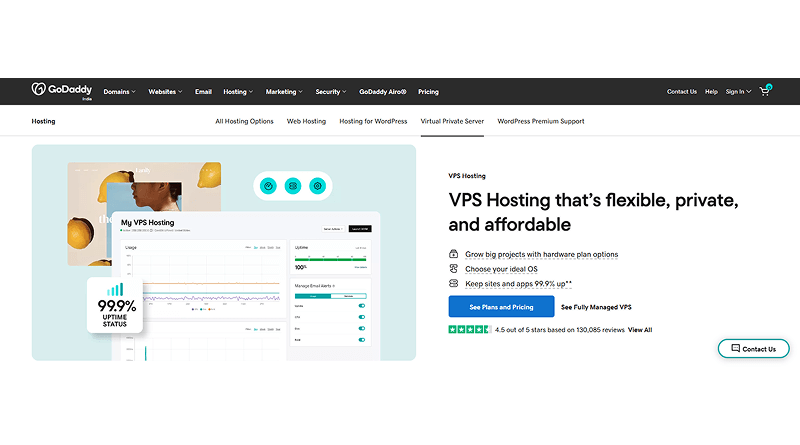Viewport: 800px width, 445px height.
Task: Open the Sign In dropdown
Action: (x=736, y=92)
